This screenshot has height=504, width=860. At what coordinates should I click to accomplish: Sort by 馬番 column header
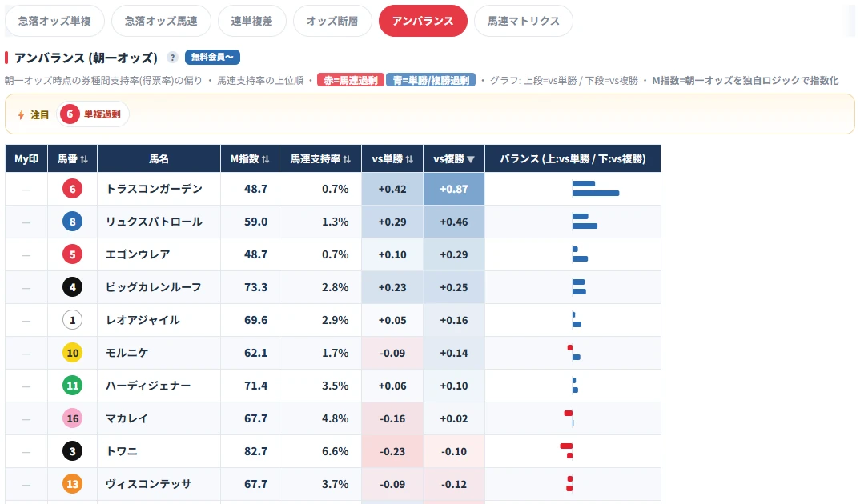pyautogui.click(x=72, y=159)
